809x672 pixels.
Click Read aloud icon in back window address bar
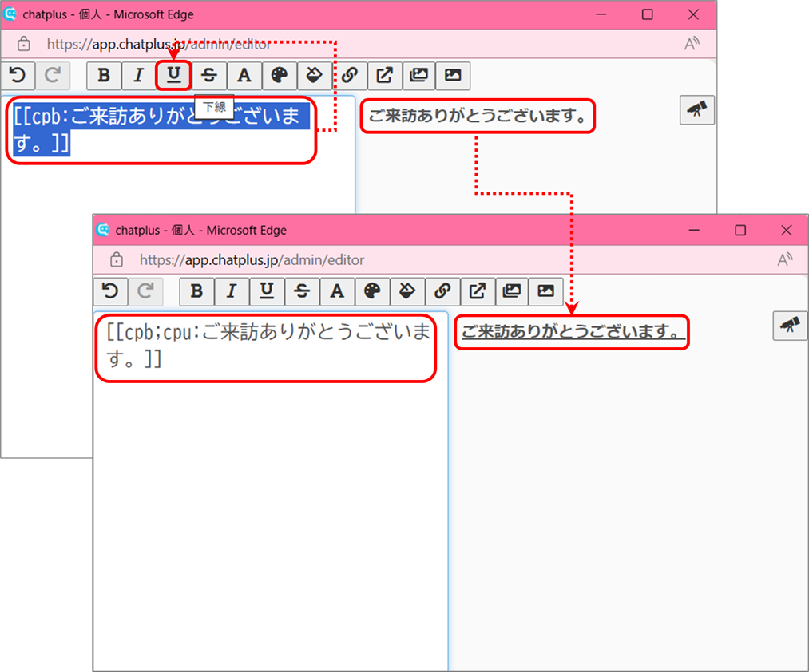coord(692,44)
